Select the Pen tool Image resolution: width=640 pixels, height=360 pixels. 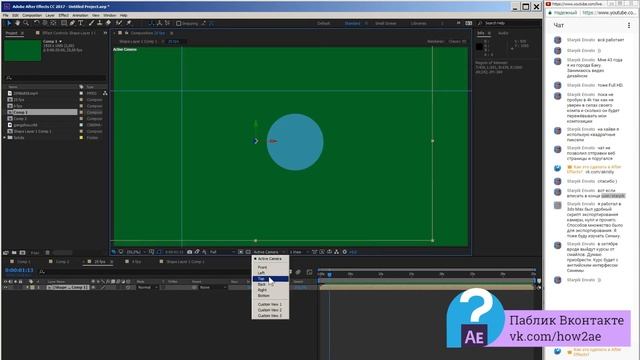click(72, 23)
